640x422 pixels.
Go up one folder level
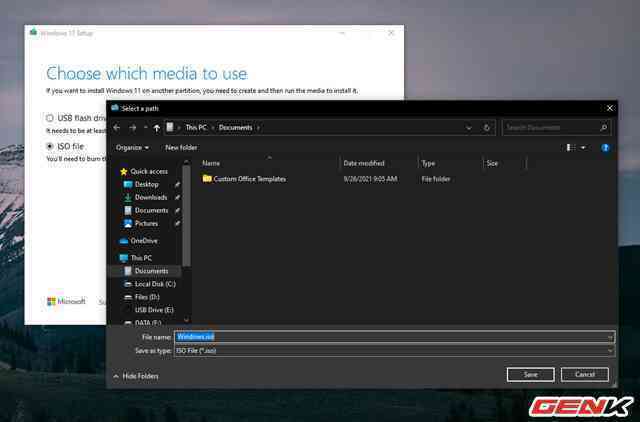(x=156, y=128)
